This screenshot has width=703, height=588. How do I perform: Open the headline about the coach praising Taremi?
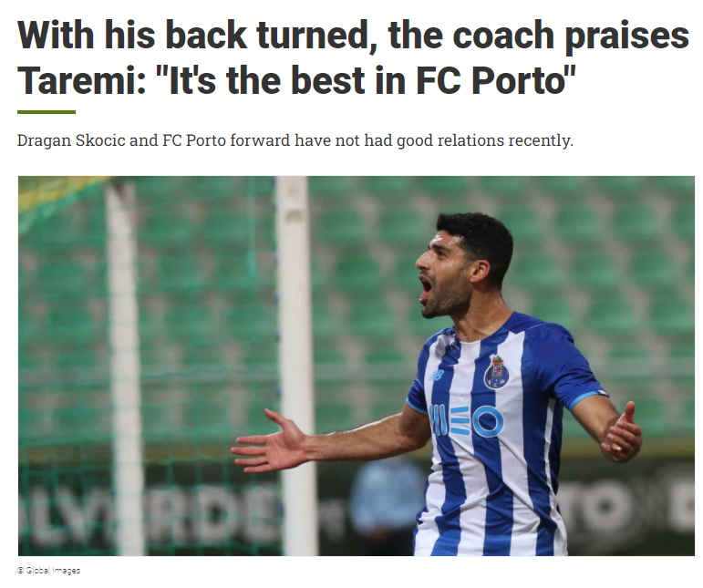pos(353,57)
